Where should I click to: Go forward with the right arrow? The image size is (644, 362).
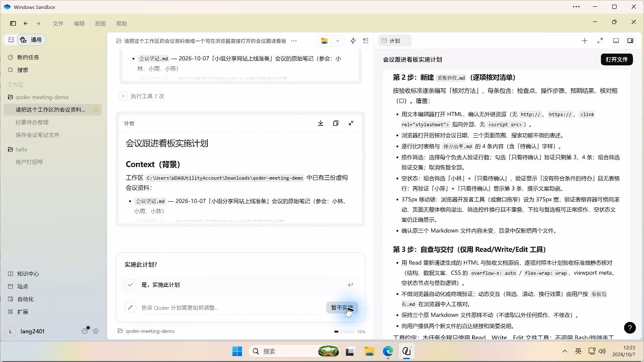[38, 24]
